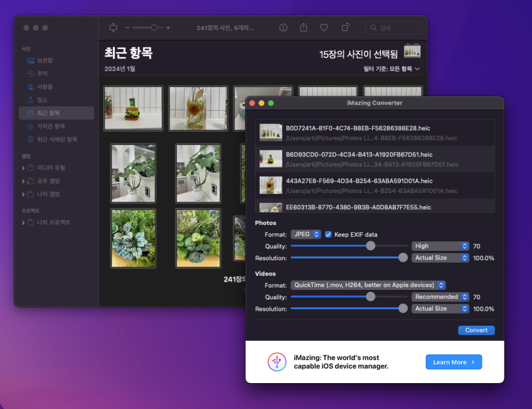Image resolution: width=532 pixels, height=409 pixels.
Task: Open the video quality Recommended dropdown
Action: click(x=440, y=297)
